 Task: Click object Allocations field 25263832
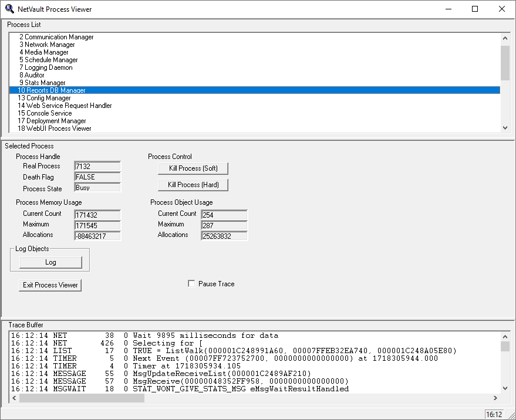[x=224, y=236]
